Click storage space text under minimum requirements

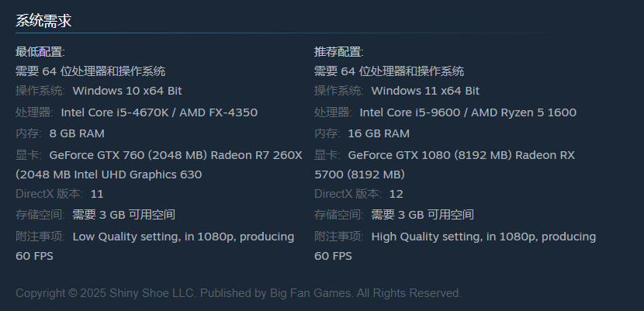(x=123, y=215)
